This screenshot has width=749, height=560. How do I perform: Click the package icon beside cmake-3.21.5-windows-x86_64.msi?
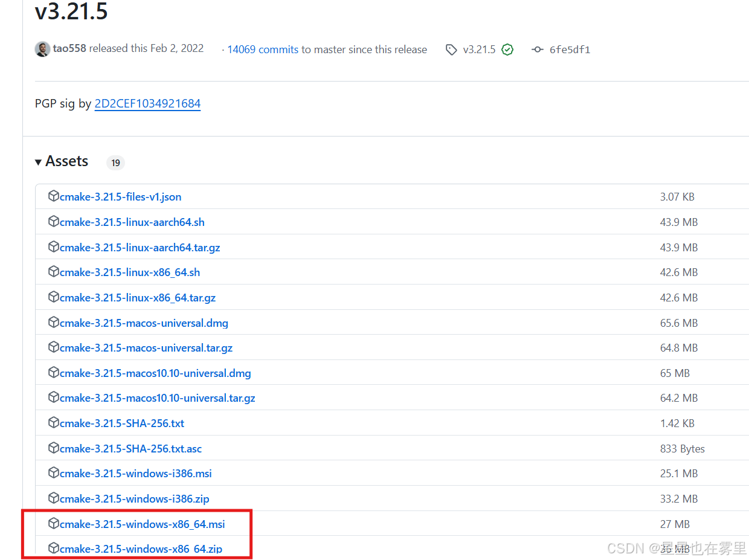54,524
